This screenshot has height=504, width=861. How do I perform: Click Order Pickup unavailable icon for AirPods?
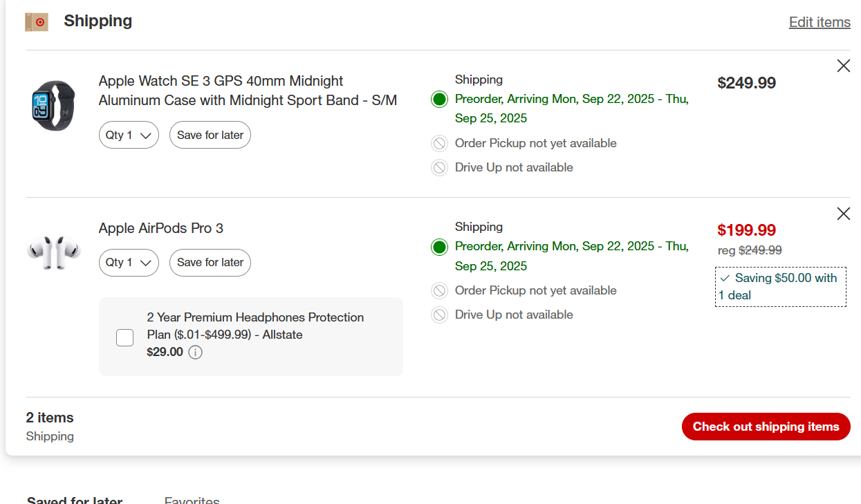tap(439, 291)
